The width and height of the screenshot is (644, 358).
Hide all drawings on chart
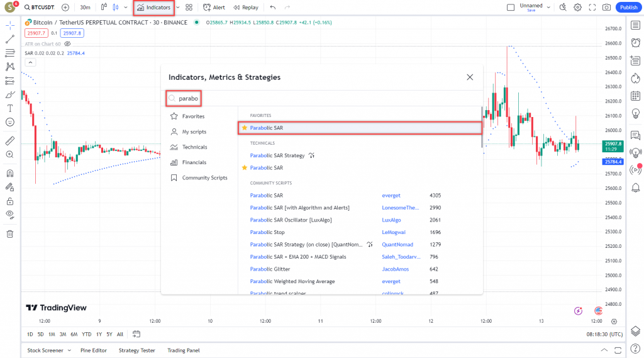(x=10, y=215)
